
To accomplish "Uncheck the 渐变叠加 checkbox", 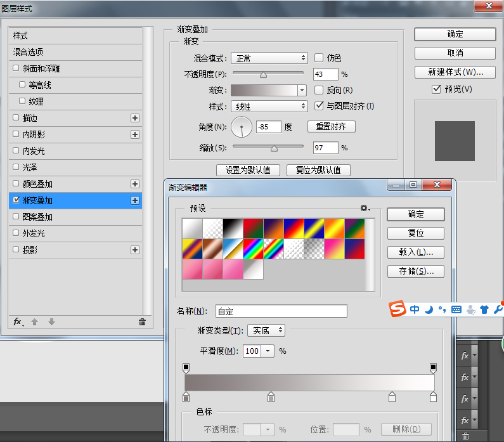I will click(16, 200).
